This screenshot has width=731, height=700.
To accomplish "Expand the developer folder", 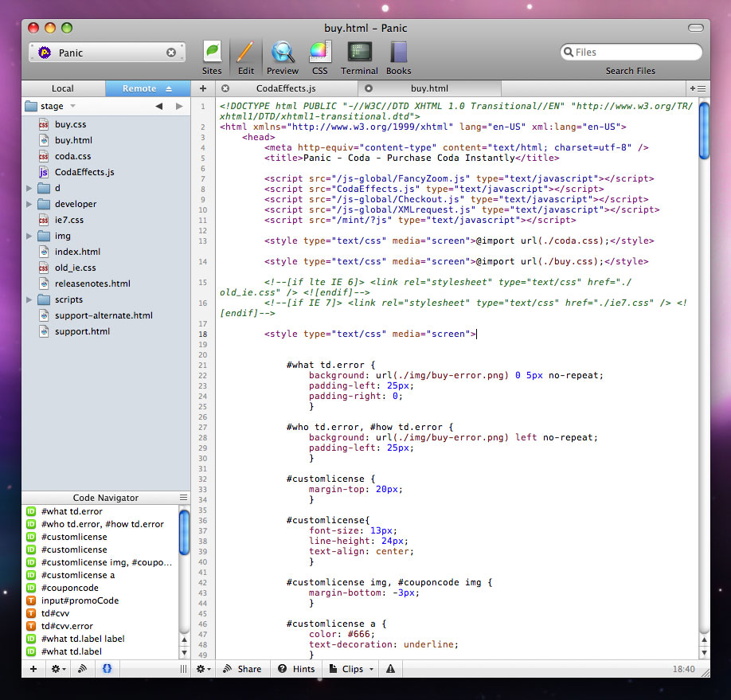I will point(29,204).
